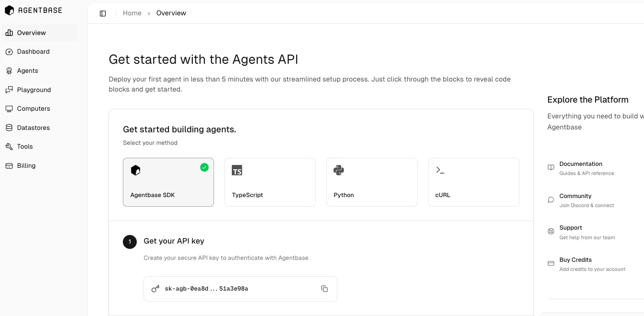Image resolution: width=644 pixels, height=316 pixels.
Task: Click the breadcrumb chevron separator
Action: coord(149,13)
